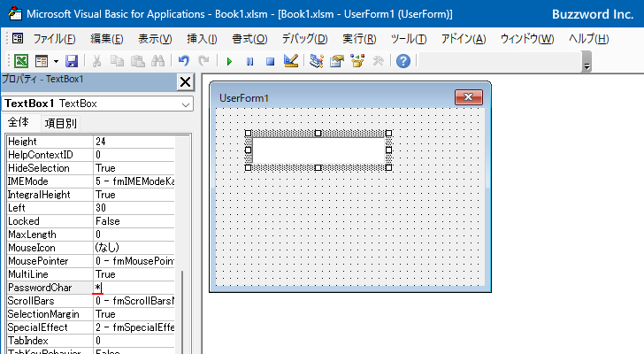The width and height of the screenshot is (644, 354).
Task: Toggle the MultiLine True value
Action: [134, 274]
